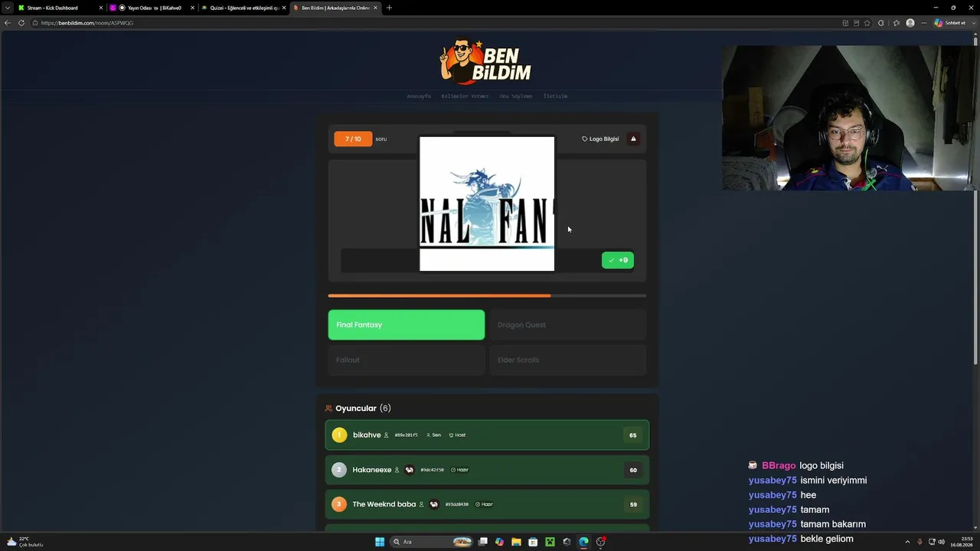The image size is (980, 551).
Task: Reload the current page
Action: [x=21, y=23]
